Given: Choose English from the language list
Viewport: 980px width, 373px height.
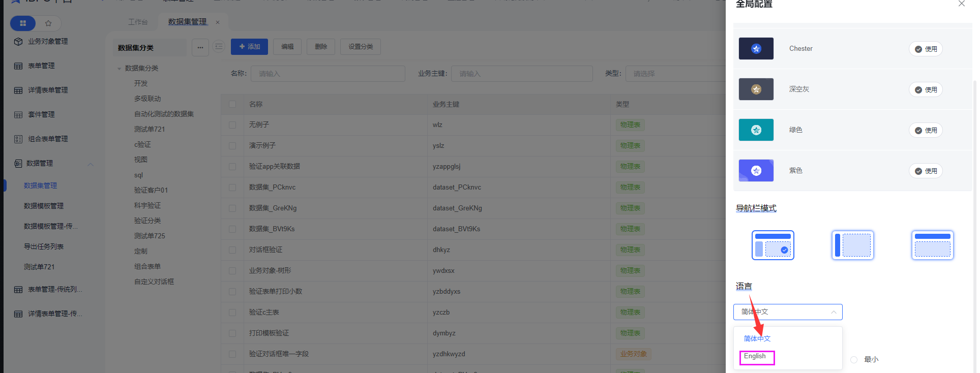Looking at the screenshot, I should coord(755,357).
